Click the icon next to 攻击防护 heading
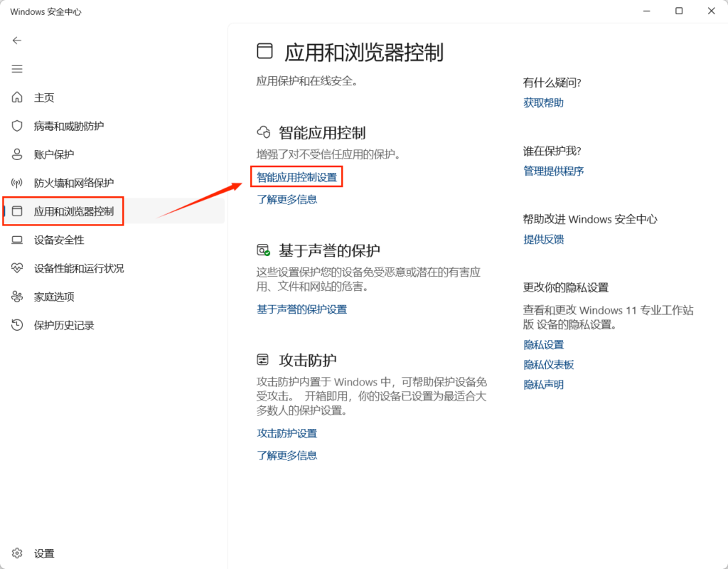This screenshot has height=569, width=728. (263, 359)
